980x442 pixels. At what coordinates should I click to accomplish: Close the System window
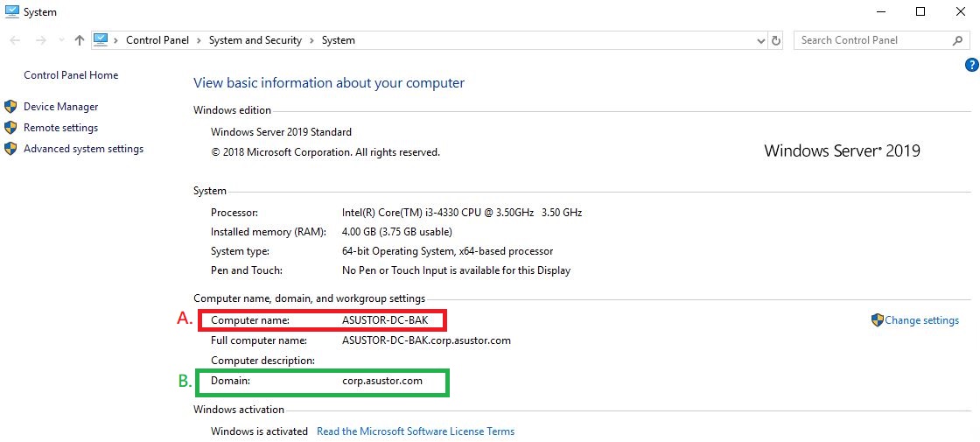point(961,11)
